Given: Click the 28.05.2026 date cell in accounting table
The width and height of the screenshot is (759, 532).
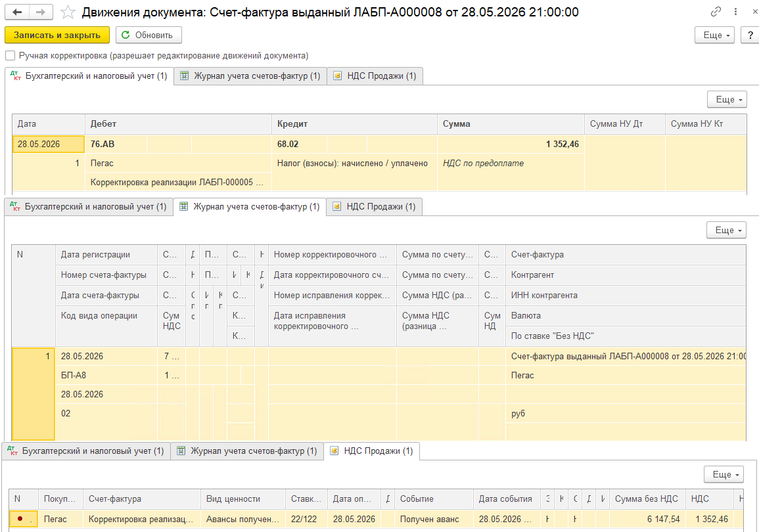Looking at the screenshot, I should (x=49, y=144).
